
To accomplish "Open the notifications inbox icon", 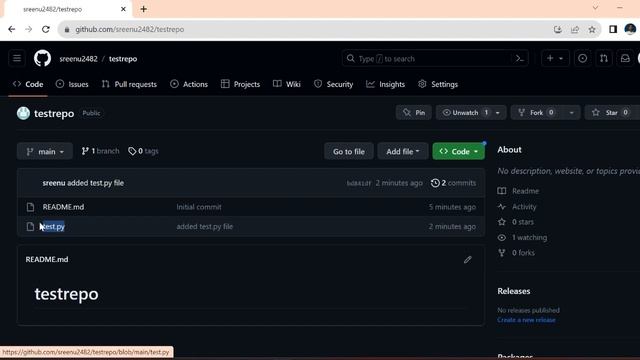I will [625, 59].
